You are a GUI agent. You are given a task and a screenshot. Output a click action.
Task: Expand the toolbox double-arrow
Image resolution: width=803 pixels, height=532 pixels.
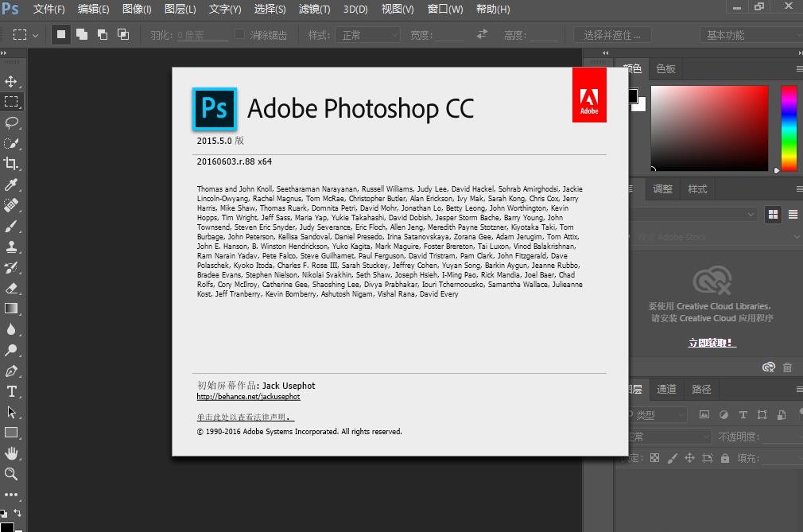4,52
